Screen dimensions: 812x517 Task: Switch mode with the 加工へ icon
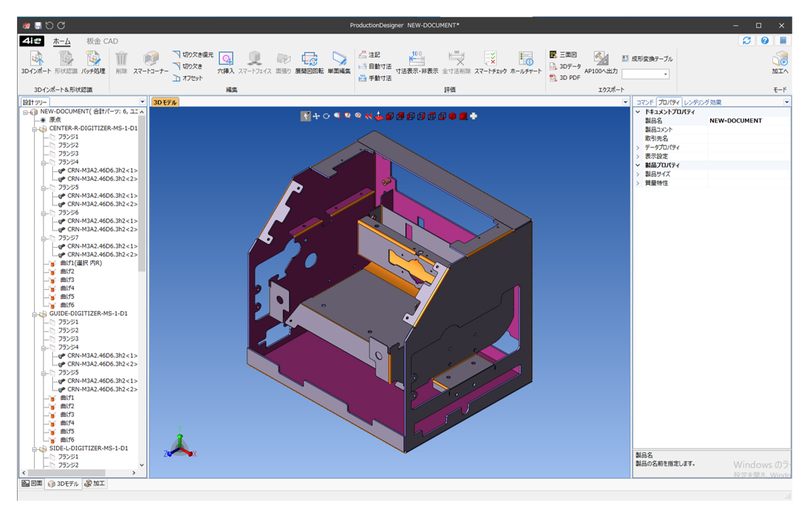point(780,60)
